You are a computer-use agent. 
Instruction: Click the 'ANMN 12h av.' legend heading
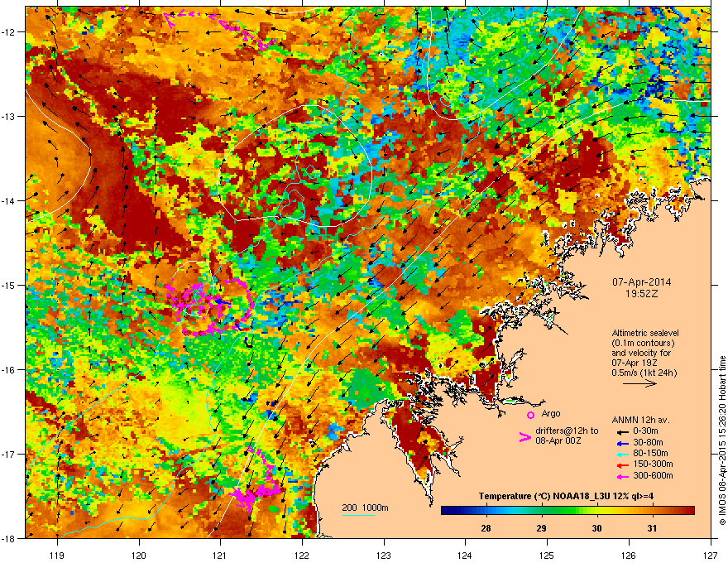tap(640, 421)
